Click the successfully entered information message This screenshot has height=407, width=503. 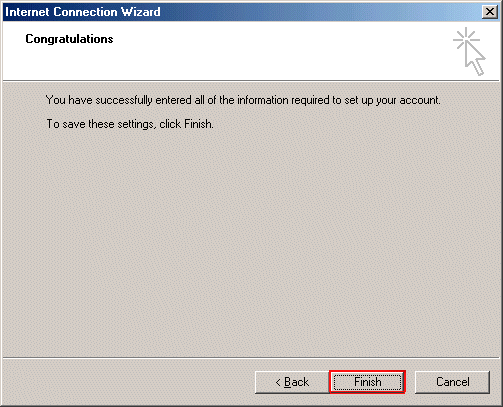tap(243, 100)
